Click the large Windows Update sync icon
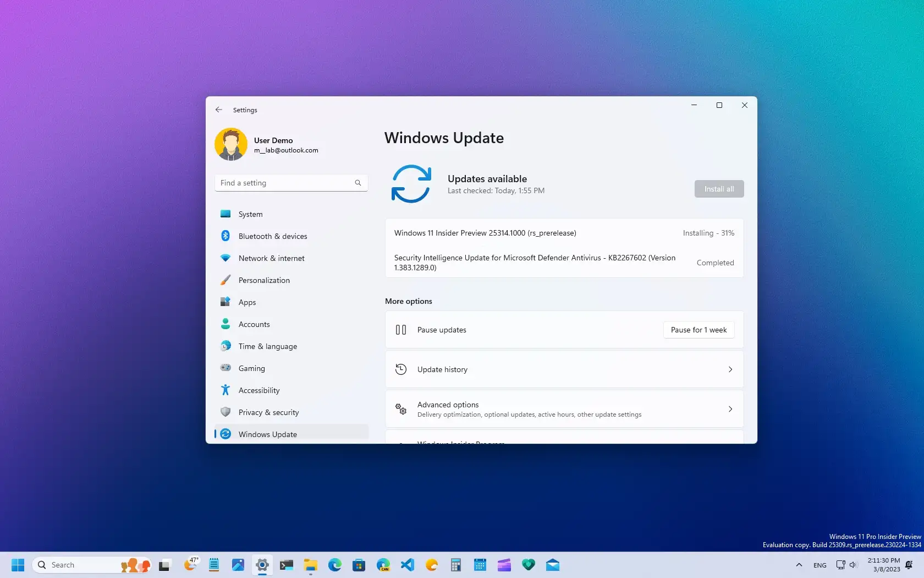The width and height of the screenshot is (924, 578). pyautogui.click(x=411, y=184)
